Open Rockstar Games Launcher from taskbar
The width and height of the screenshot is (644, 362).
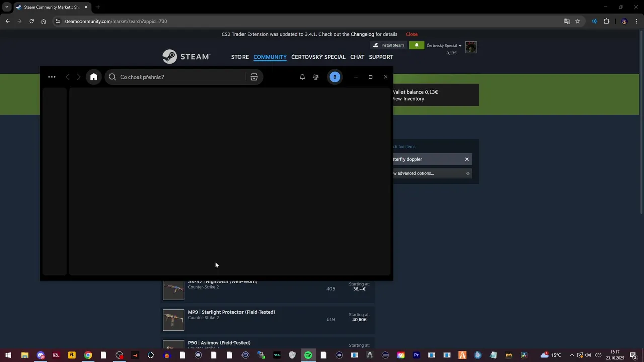pyautogui.click(x=72, y=355)
